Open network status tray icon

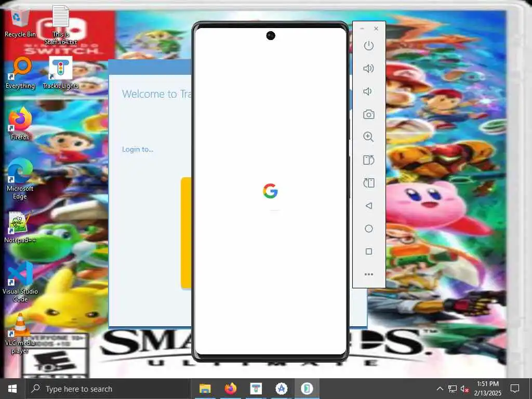coord(453,389)
